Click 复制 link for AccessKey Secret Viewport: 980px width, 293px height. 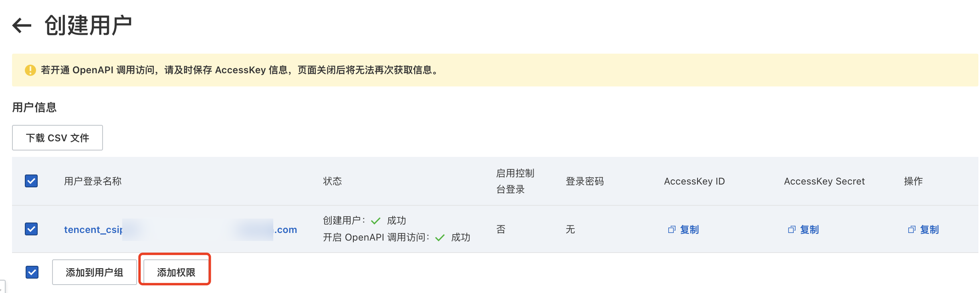[809, 229]
